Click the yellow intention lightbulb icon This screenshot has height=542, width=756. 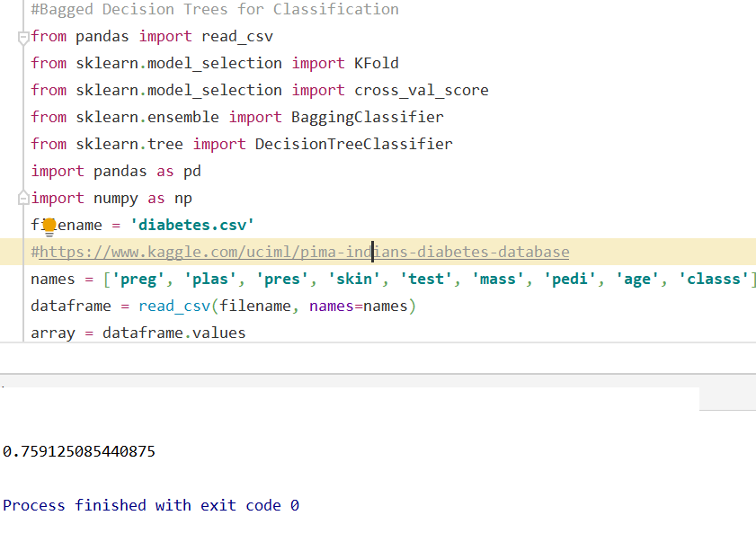tap(50, 225)
